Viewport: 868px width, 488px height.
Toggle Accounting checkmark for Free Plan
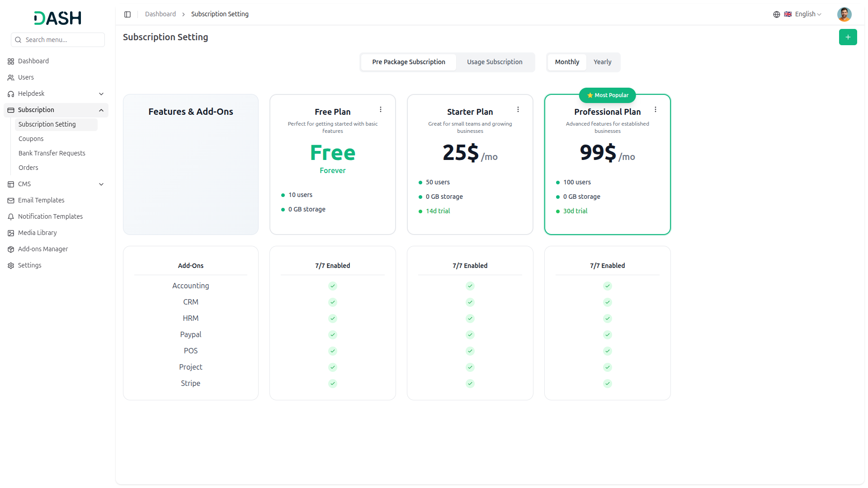(333, 286)
